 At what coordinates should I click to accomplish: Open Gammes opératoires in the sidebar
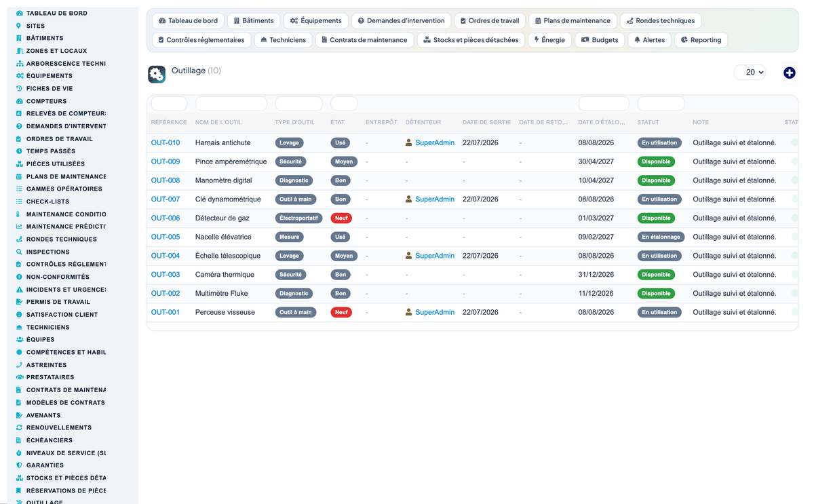pyautogui.click(x=64, y=189)
